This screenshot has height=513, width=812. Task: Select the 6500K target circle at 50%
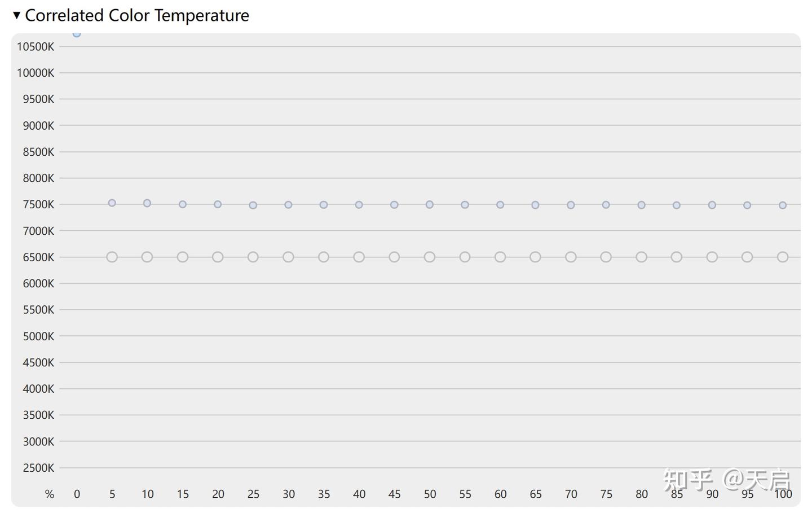click(x=430, y=257)
